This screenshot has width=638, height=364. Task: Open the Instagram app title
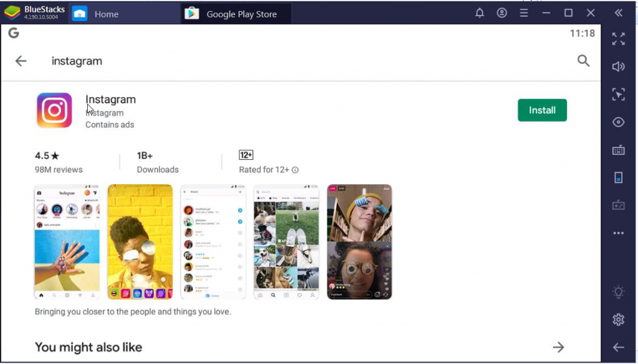pyautogui.click(x=111, y=99)
